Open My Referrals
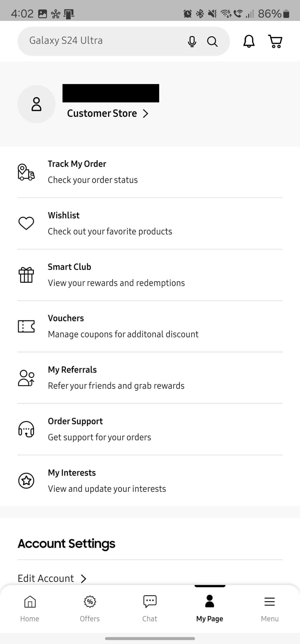The height and width of the screenshot is (644, 300). [x=116, y=378]
